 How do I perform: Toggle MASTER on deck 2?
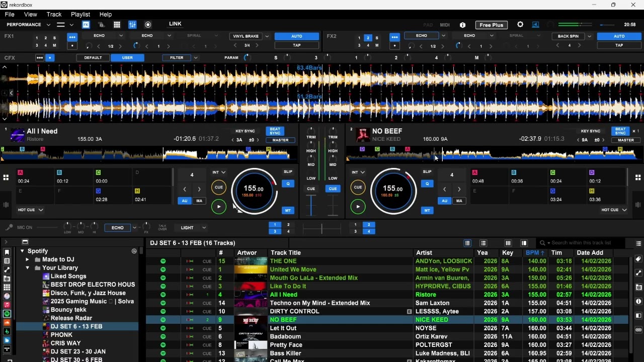tap(626, 140)
